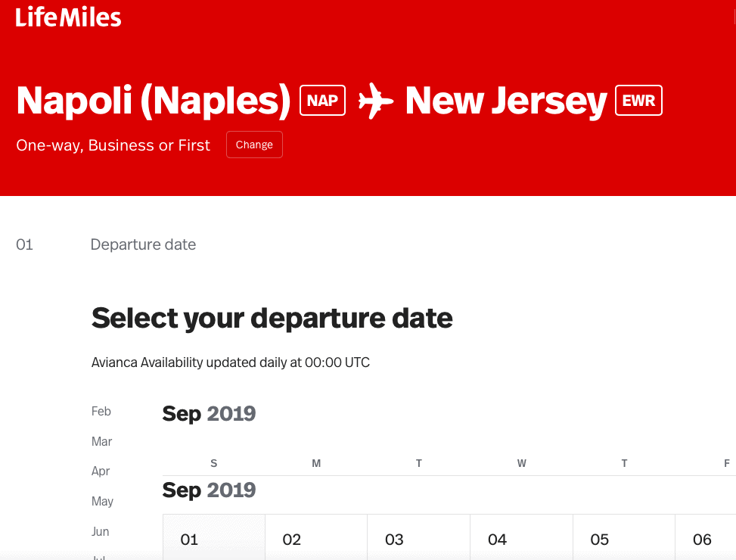Image resolution: width=736 pixels, height=560 pixels.
Task: Choose Jun from the month sidebar
Action: coord(100,531)
